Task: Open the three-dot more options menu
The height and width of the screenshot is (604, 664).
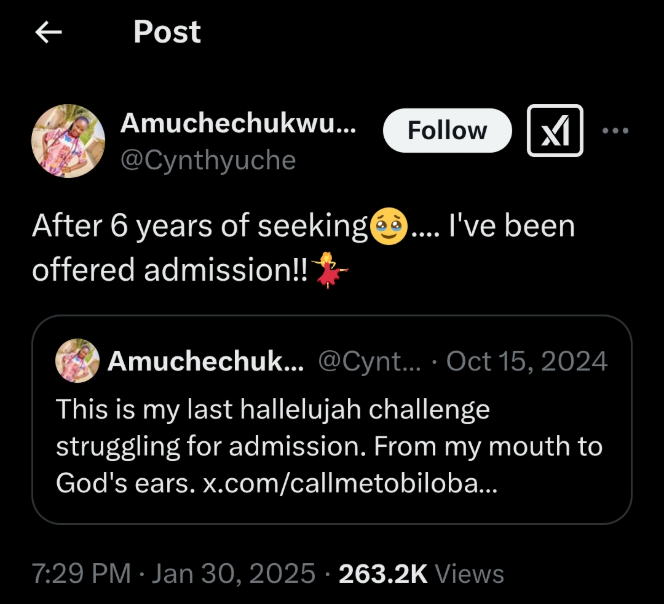Action: point(615,131)
